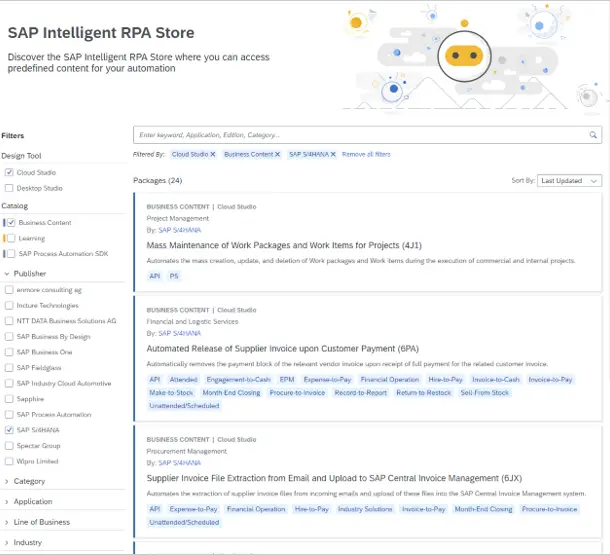Click the Invoice-to-Cash tag
The height and width of the screenshot is (555, 610).
[x=496, y=380]
